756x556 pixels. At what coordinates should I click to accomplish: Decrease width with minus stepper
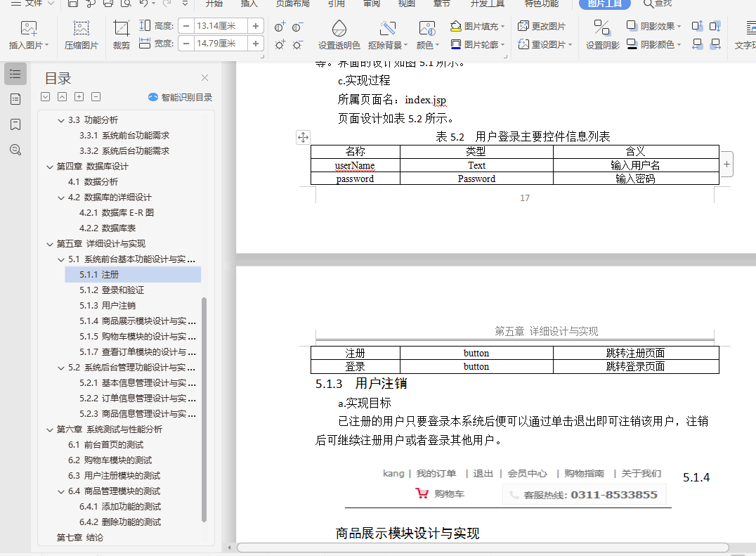186,44
